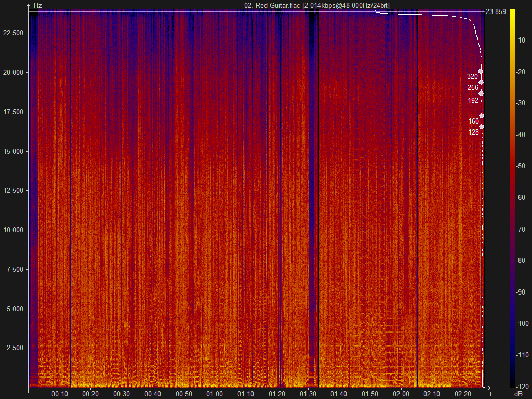Click the -50 dB scale label
532x399 pixels.
click(x=521, y=166)
